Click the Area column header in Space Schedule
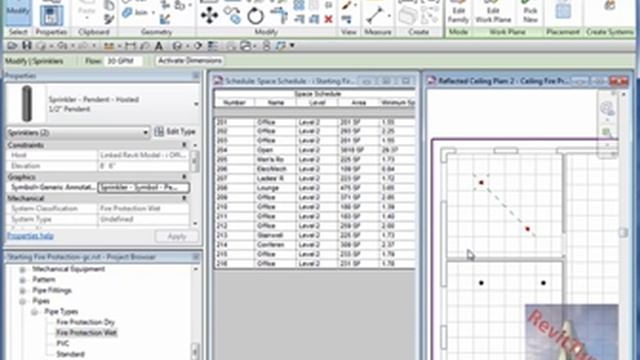 point(358,102)
